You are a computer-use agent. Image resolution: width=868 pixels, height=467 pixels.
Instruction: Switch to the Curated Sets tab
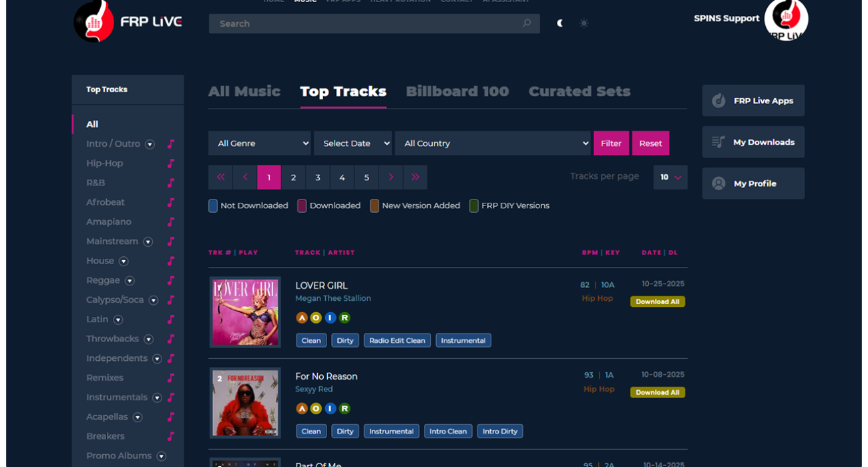click(x=580, y=91)
